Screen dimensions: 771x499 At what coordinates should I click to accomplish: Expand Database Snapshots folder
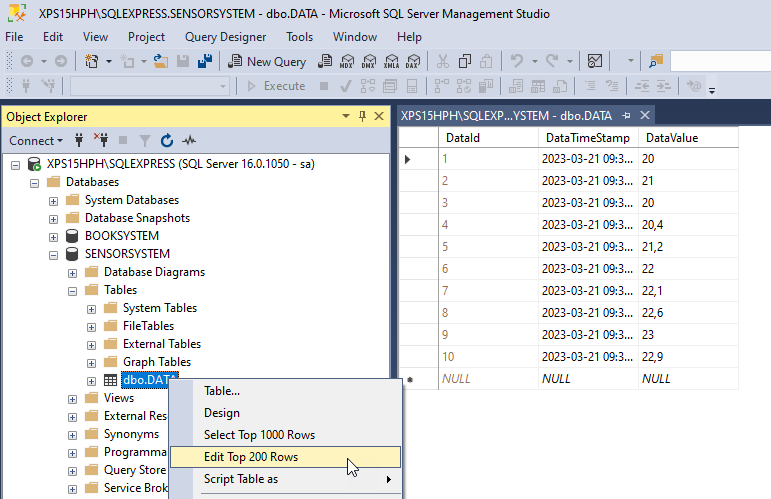(54, 219)
